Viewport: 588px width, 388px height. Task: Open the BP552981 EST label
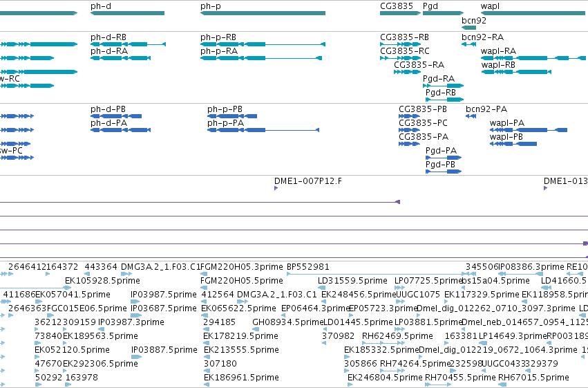[x=308, y=267]
